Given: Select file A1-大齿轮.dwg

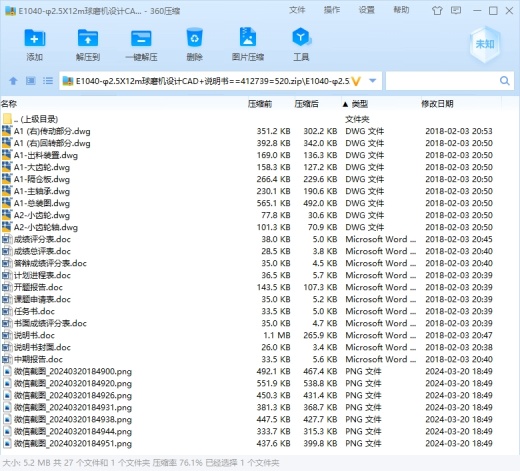Looking at the screenshot, I should [42, 167].
